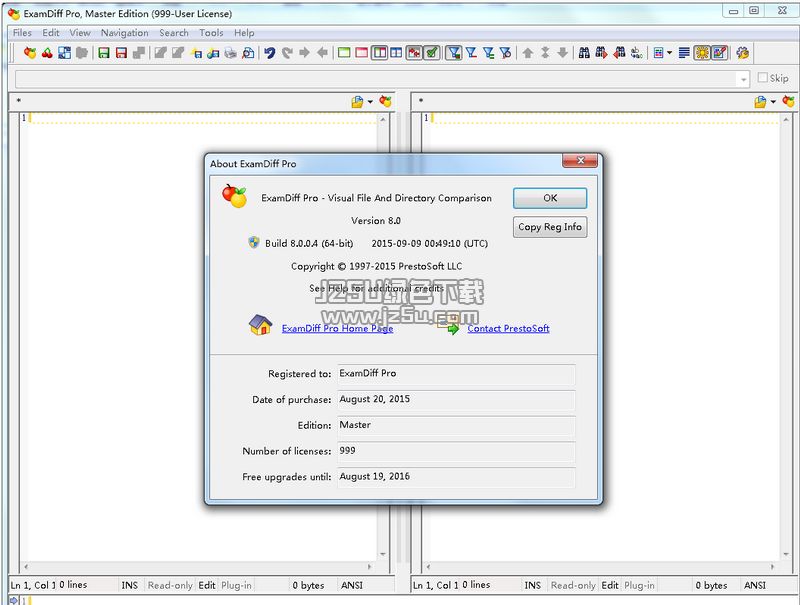Click binoculars with left arrow Find Previous

pyautogui.click(x=619, y=53)
